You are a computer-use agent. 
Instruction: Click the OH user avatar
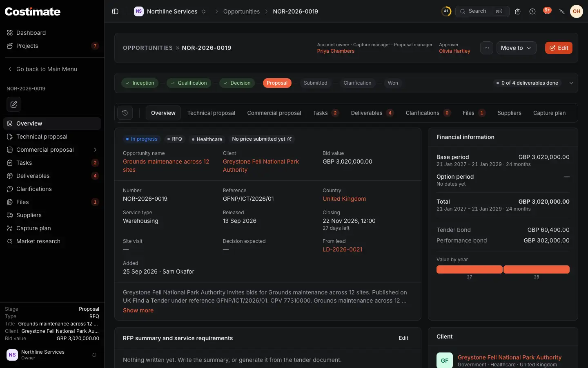click(x=577, y=11)
